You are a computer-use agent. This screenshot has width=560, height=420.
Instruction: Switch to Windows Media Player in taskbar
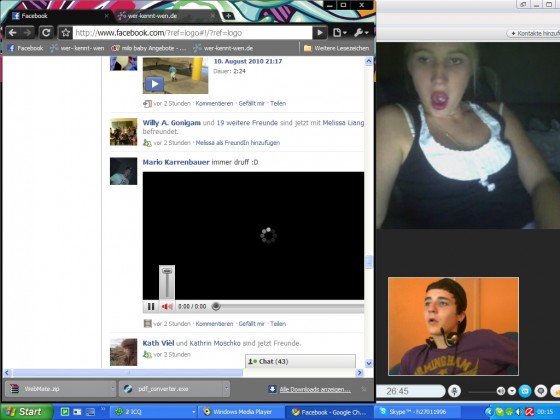[241, 412]
